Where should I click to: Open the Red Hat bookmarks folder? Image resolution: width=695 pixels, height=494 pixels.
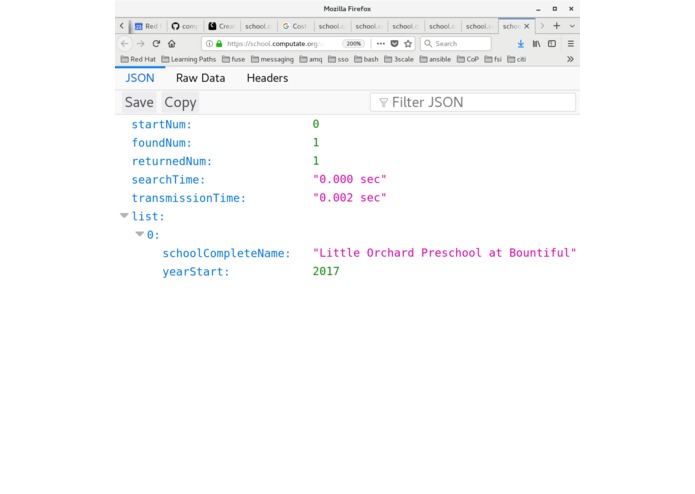138,59
